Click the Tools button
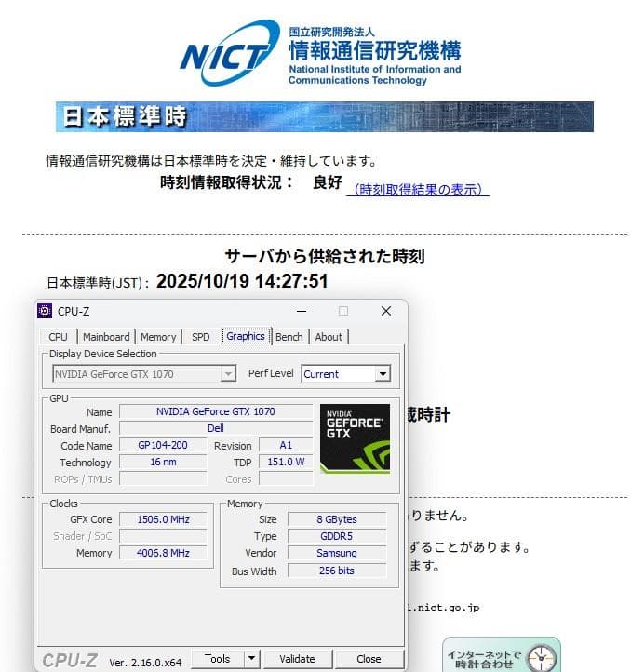The width and height of the screenshot is (631, 672). [x=218, y=658]
